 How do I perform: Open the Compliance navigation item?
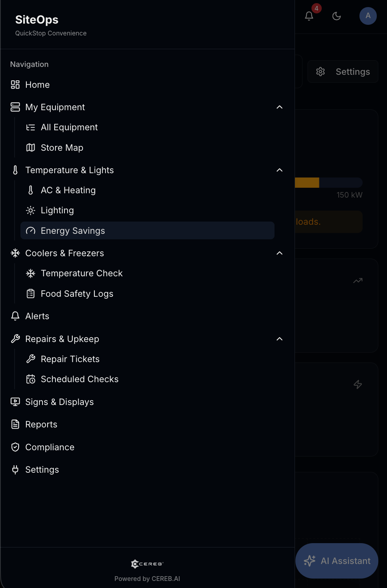point(50,447)
